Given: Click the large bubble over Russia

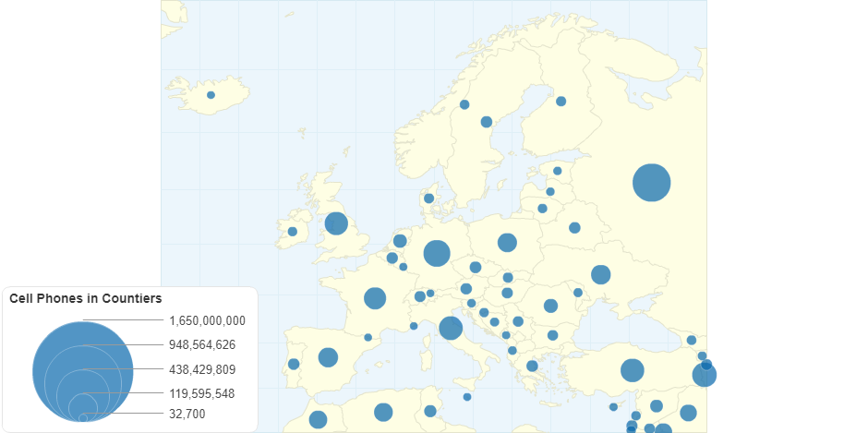Looking at the screenshot, I should point(651,182).
